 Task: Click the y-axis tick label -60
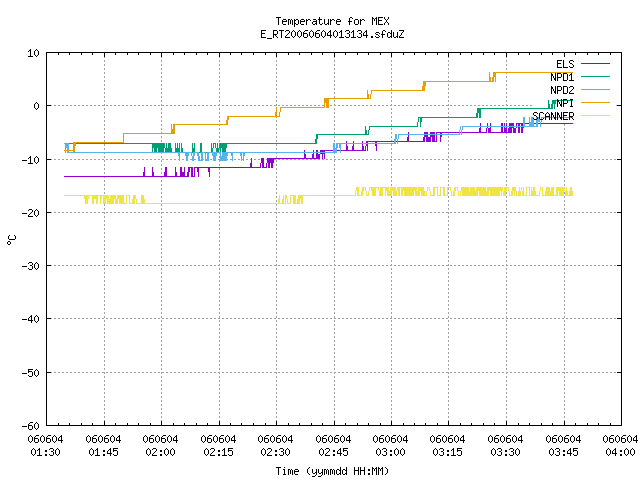click(31, 426)
